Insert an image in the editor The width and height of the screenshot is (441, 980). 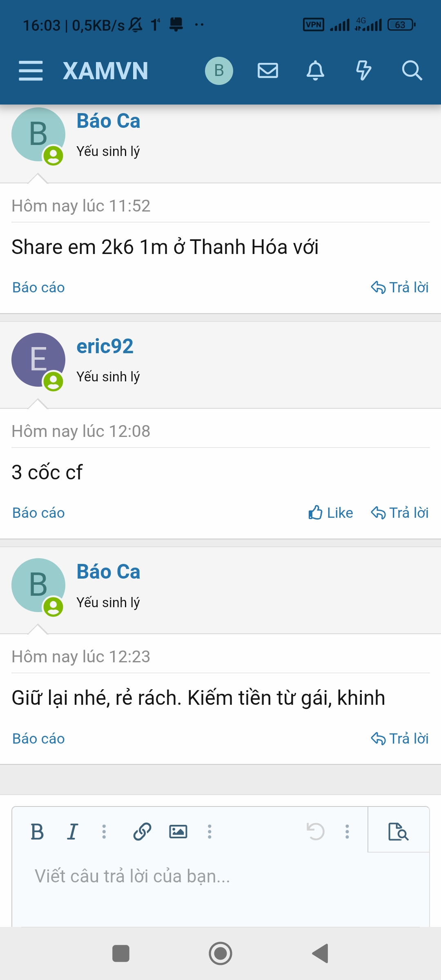tap(178, 831)
